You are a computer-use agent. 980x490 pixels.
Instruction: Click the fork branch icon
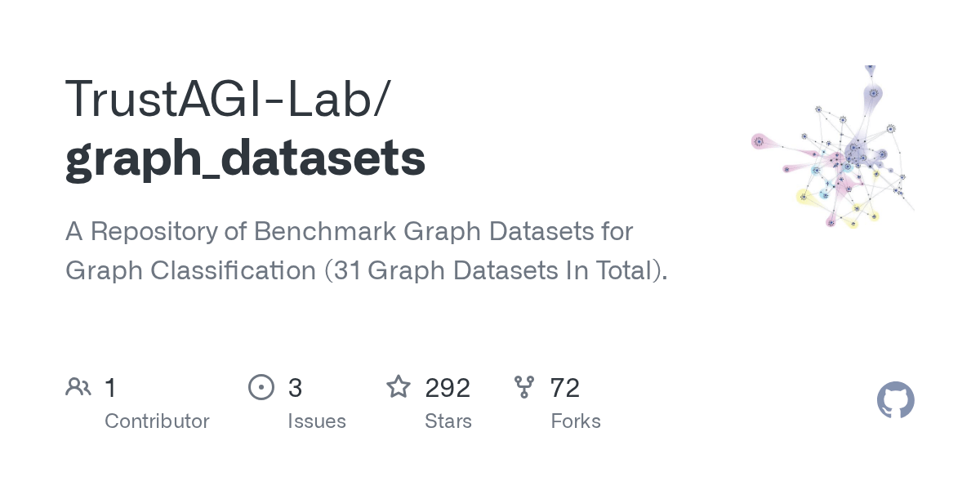click(524, 387)
